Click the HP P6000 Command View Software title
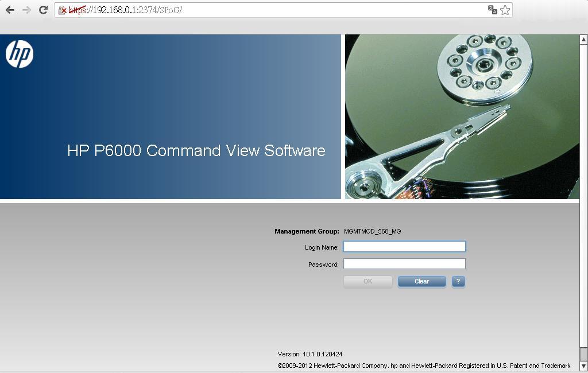Image resolution: width=588 pixels, height=373 pixels. [x=196, y=150]
